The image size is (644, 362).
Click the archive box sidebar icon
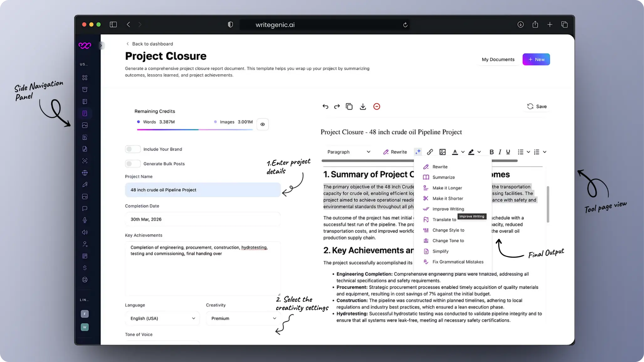pyautogui.click(x=85, y=89)
